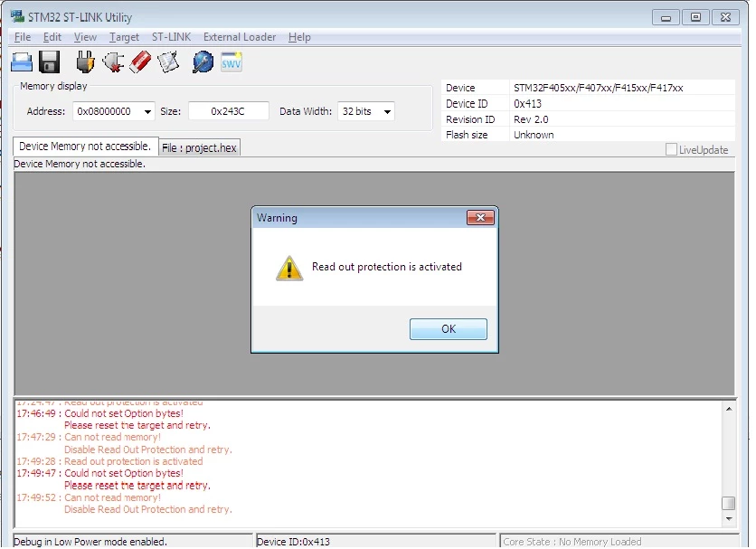Click log entry '17:47:29 : Can not read memory!'
This screenshot has width=756, height=549.
(89, 438)
